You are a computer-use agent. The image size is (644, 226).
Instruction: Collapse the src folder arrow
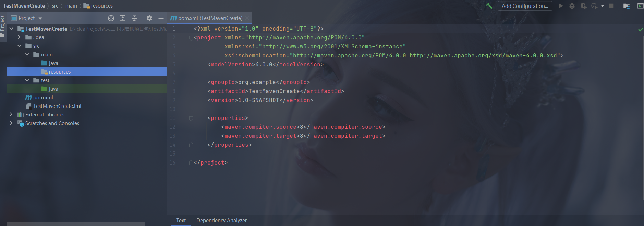click(19, 46)
